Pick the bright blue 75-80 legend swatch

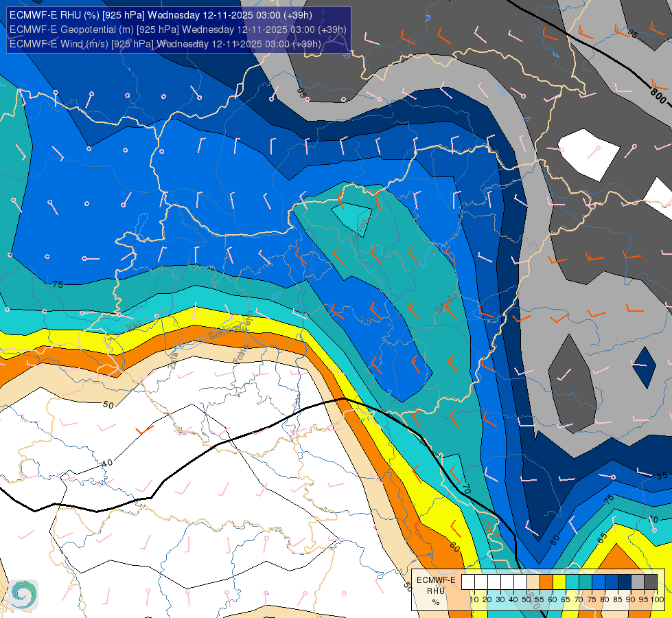[x=599, y=582]
